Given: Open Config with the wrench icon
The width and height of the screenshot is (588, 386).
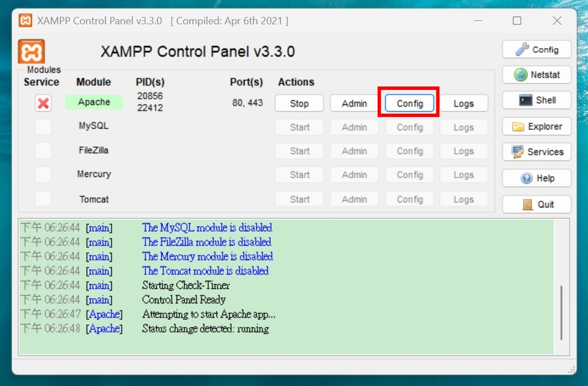Looking at the screenshot, I should click(x=537, y=50).
